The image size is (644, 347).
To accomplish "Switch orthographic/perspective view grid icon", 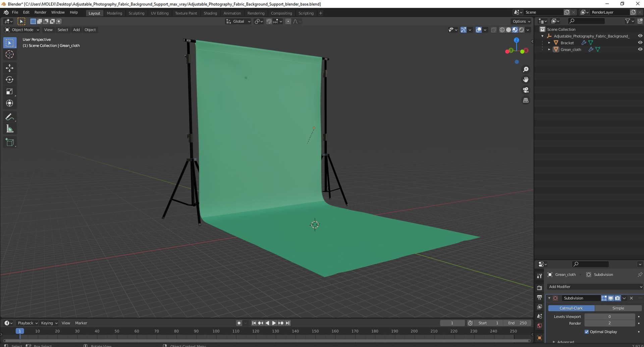I will coord(526,101).
